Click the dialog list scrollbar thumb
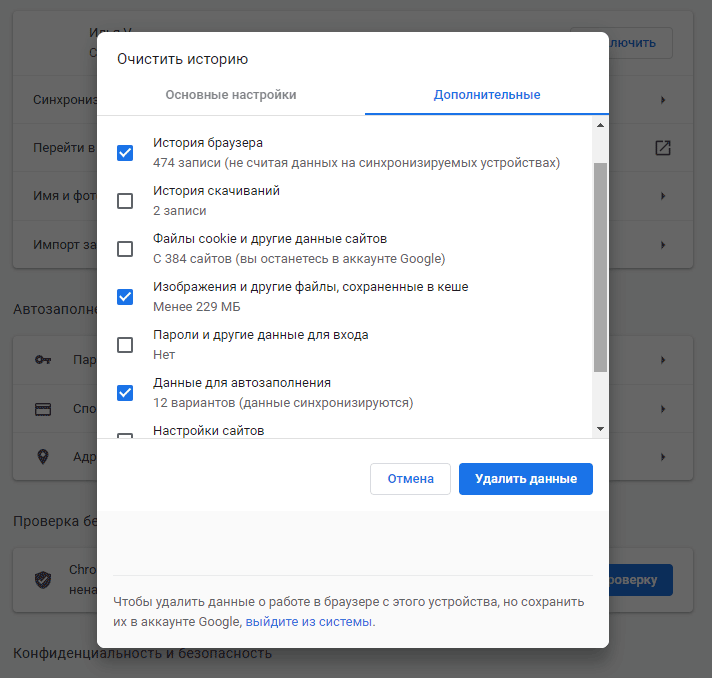 (600, 267)
